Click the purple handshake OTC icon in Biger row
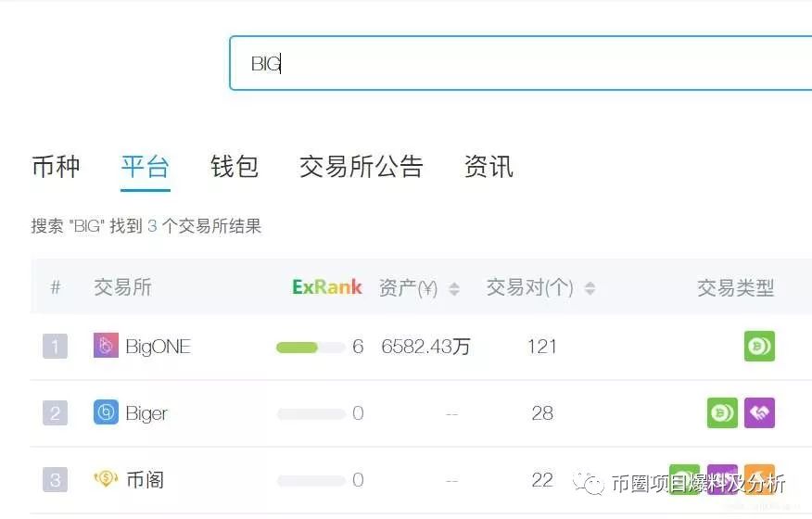Image resolution: width=812 pixels, height=519 pixels. 759,412
